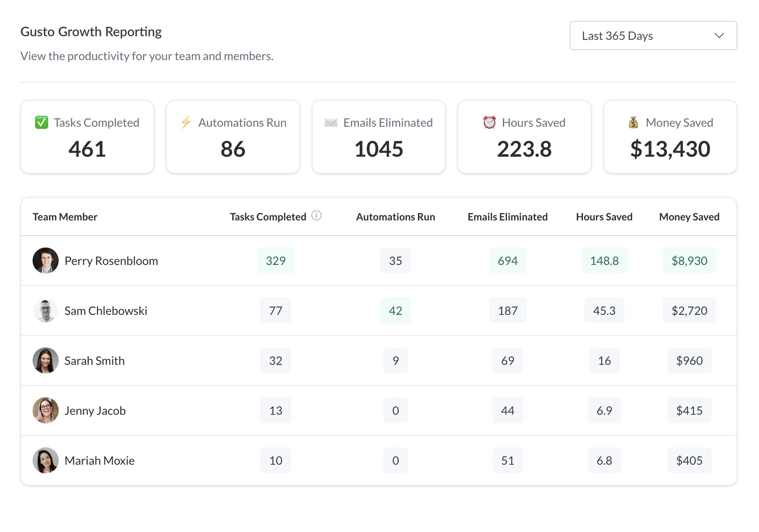Viewport: 759px width, 532px height.
Task: Click the green checkmark Tasks Completed icon
Action: coord(42,122)
